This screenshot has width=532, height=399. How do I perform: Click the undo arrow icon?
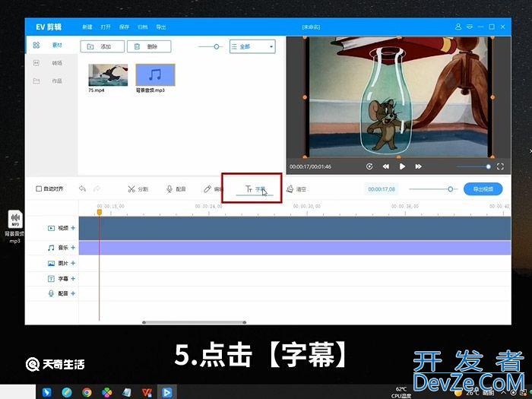click(x=82, y=188)
